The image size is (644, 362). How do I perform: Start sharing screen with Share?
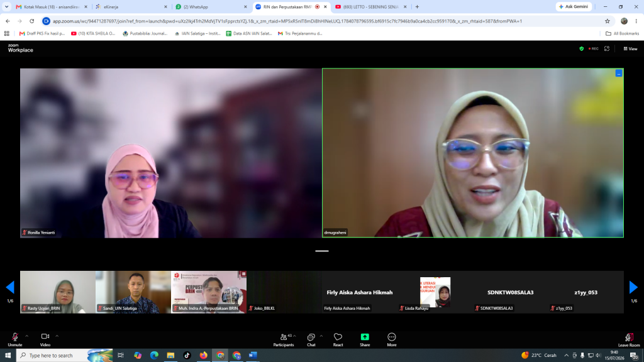click(365, 340)
